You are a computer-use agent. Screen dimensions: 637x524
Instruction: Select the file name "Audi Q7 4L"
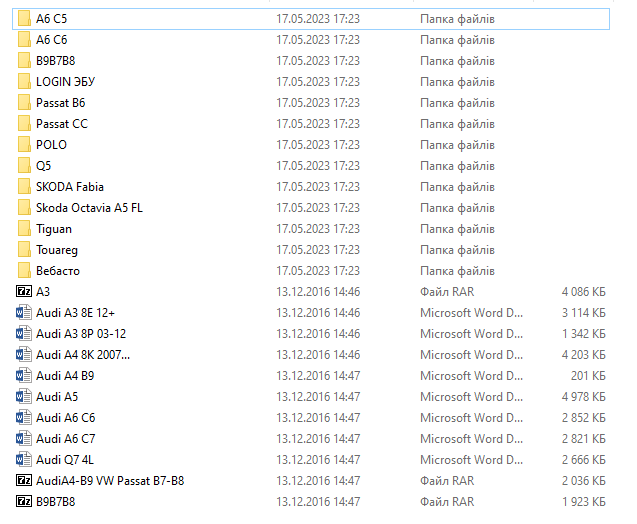coord(65,460)
